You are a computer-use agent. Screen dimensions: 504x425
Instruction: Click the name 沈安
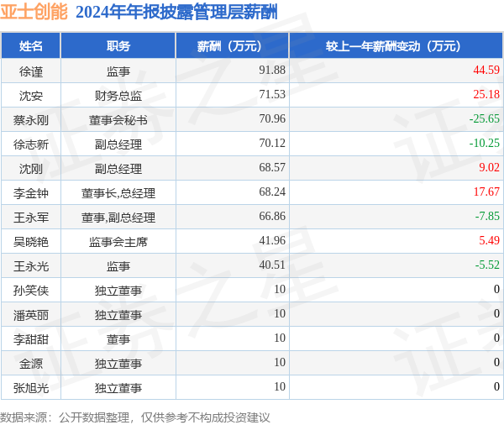pos(31,96)
